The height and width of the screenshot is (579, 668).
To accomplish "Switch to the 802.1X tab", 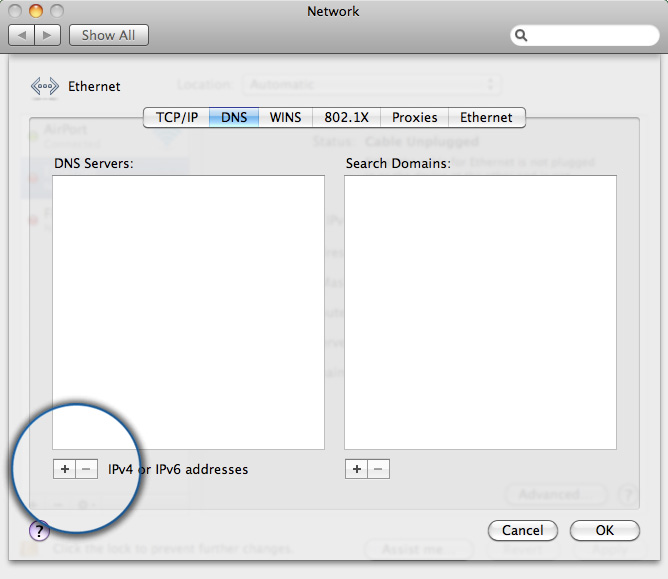I will pos(346,117).
